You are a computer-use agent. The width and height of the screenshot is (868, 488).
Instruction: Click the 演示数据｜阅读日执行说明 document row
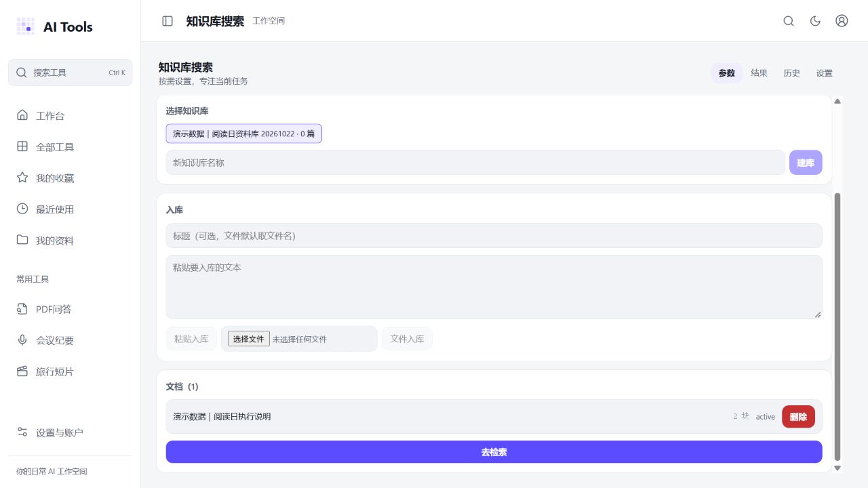click(494, 417)
